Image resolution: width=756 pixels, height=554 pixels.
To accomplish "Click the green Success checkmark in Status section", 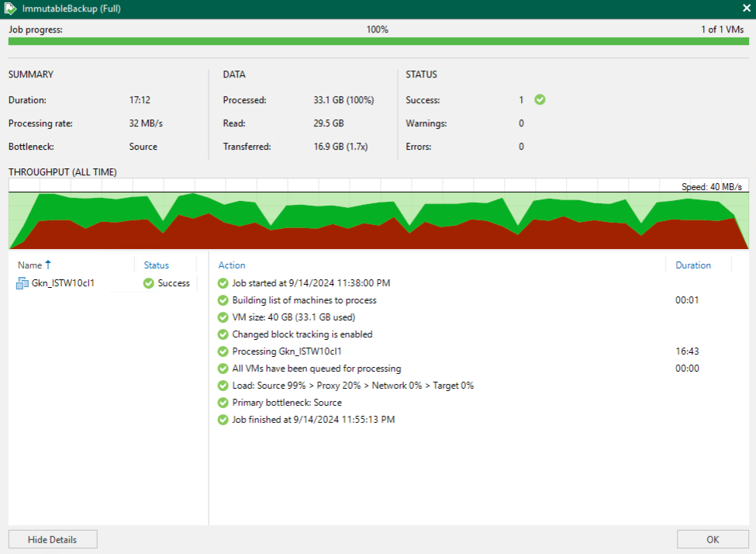I will (x=540, y=99).
